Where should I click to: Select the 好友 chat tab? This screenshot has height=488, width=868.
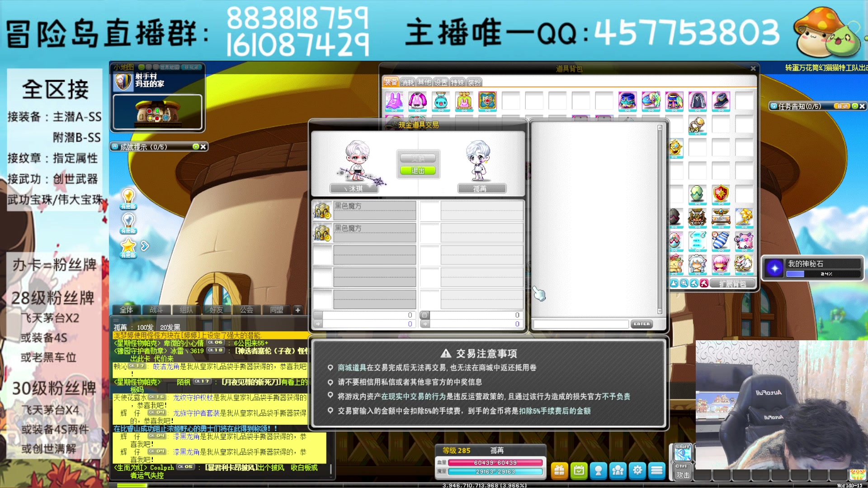[216, 310]
